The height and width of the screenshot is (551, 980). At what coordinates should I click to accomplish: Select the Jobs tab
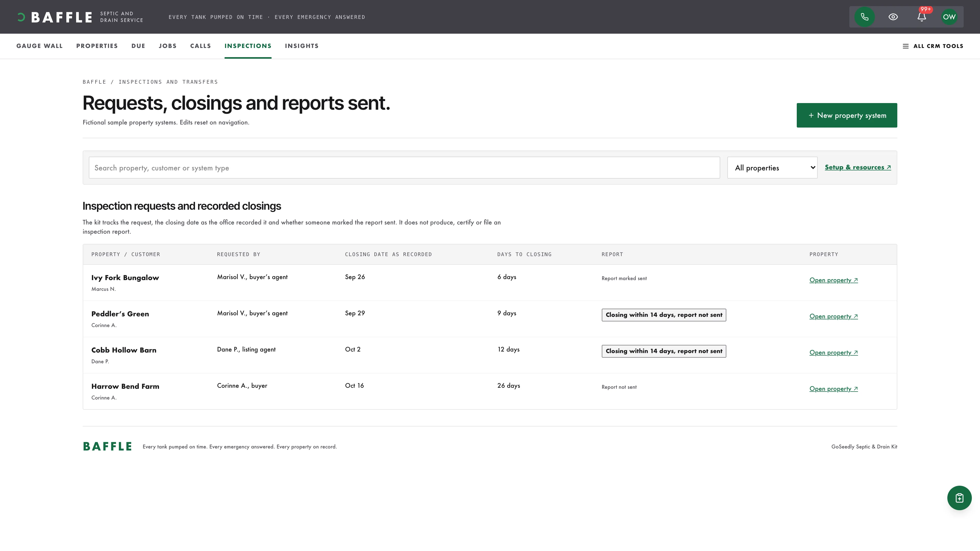(168, 46)
